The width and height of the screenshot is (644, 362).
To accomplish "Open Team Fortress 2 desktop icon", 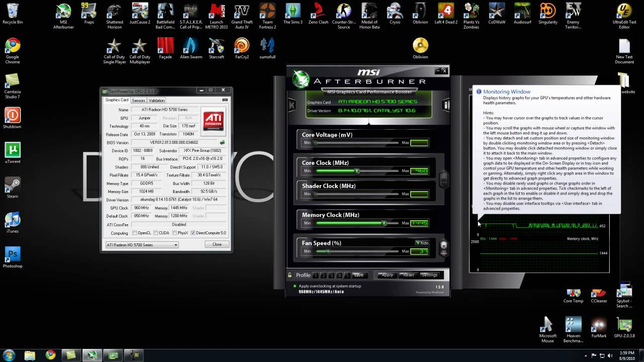I will (268, 17).
